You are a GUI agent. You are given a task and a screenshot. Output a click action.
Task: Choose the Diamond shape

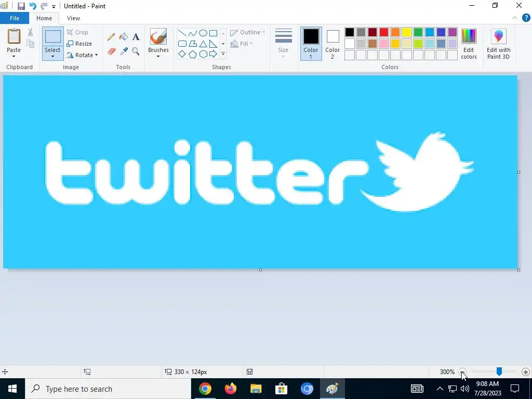click(182, 54)
